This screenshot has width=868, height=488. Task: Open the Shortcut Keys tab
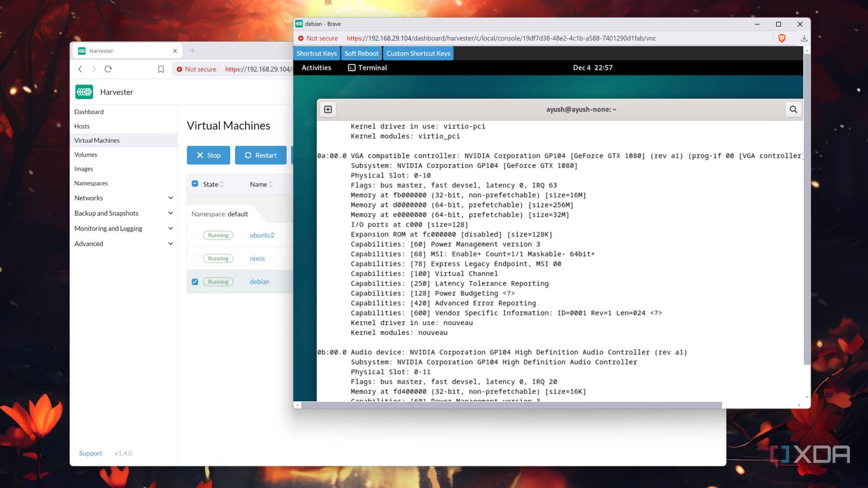pyautogui.click(x=317, y=53)
